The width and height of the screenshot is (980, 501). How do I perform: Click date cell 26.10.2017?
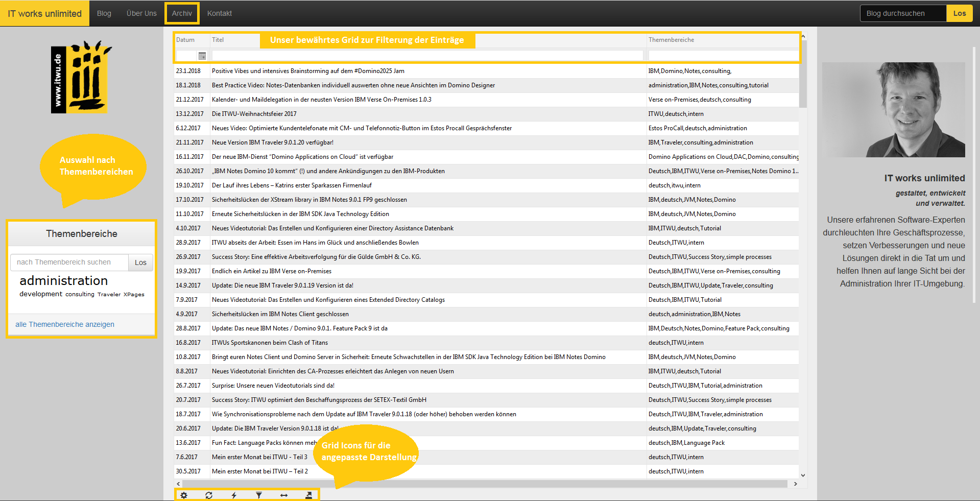(189, 171)
